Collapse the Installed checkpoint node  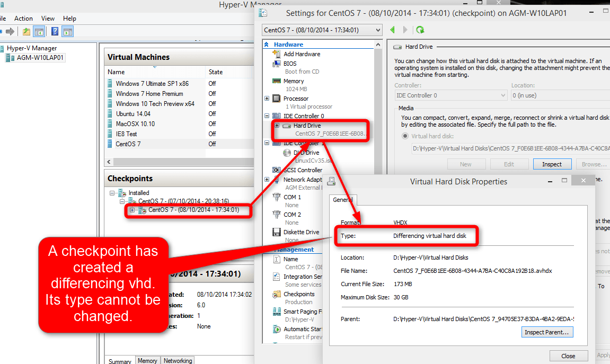112,193
